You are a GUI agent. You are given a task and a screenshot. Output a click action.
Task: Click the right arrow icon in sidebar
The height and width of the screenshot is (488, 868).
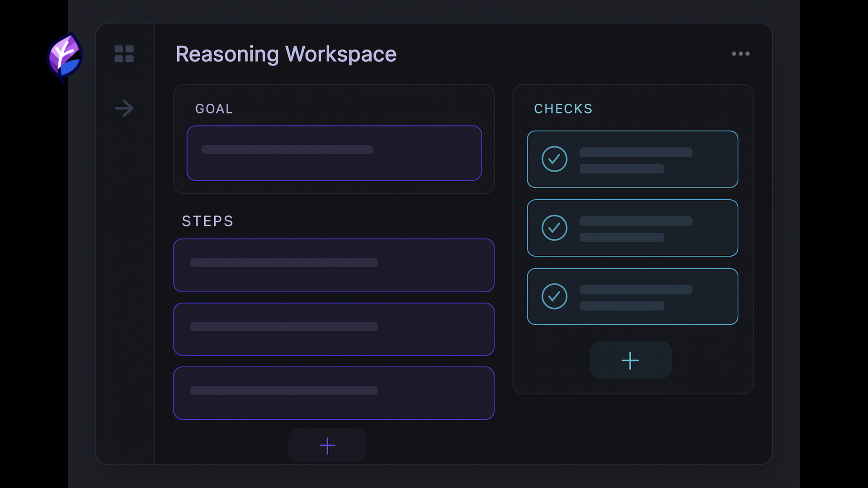[124, 108]
